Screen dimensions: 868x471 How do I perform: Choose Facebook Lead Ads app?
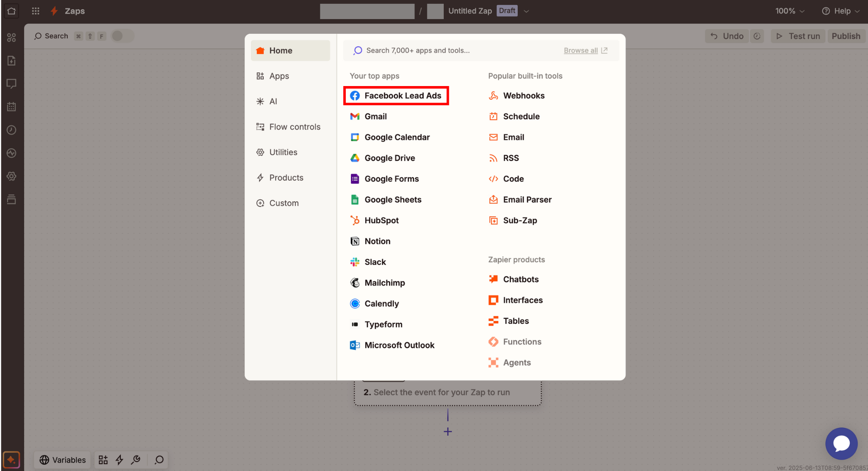[396, 96]
